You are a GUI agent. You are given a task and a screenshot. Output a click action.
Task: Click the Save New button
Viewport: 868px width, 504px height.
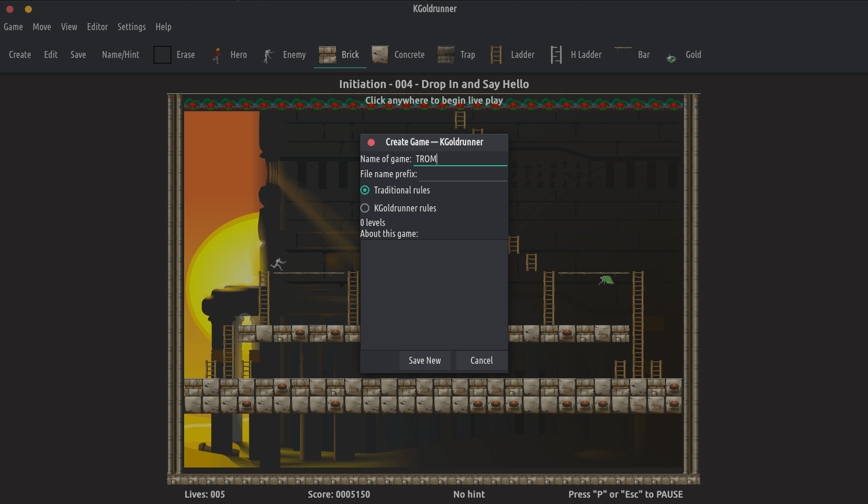425,360
